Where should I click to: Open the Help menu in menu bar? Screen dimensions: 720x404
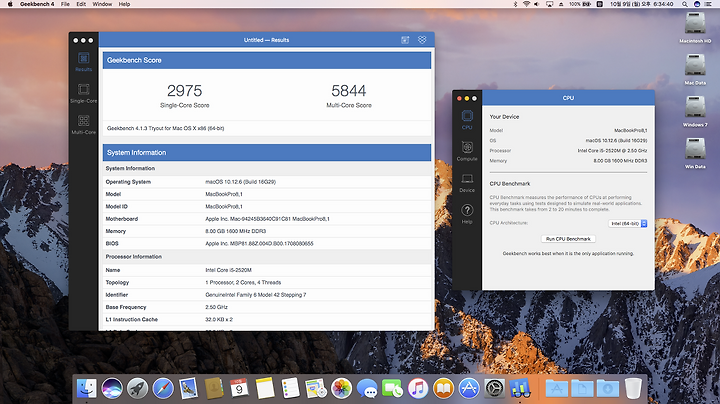[x=124, y=4]
